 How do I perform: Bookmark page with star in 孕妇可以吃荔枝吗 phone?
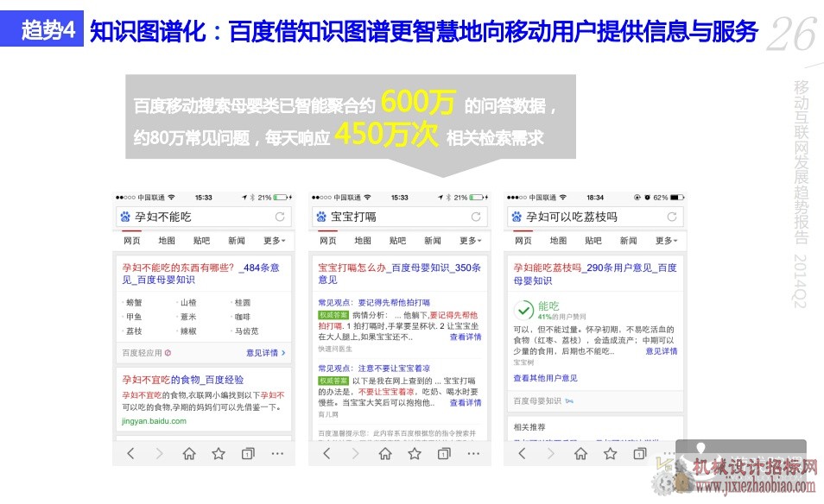tap(610, 454)
